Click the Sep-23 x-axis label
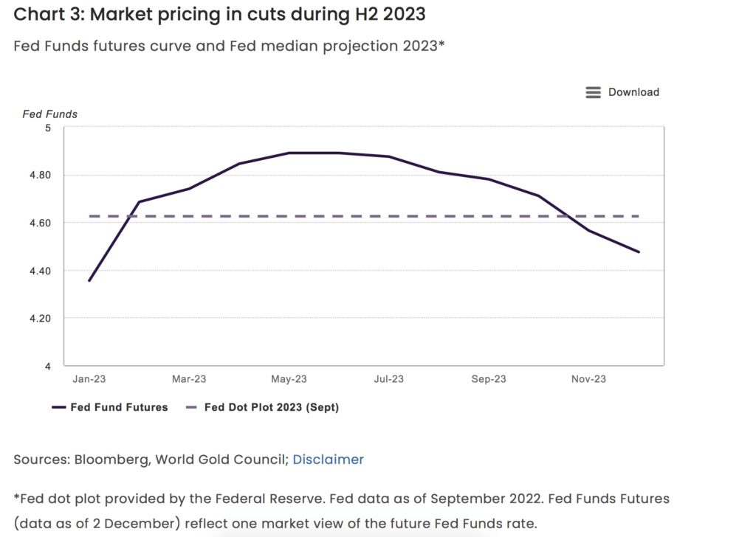Viewport: 756px width, 537px height. tap(489, 379)
